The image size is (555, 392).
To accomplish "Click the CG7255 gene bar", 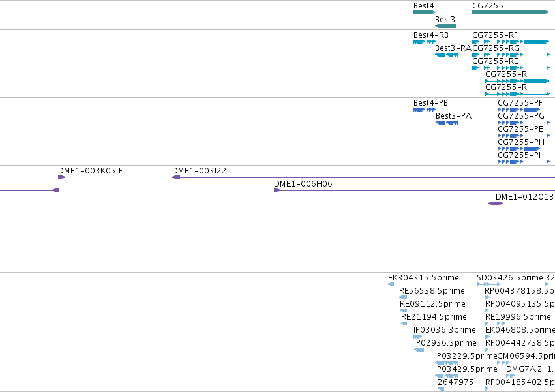I will click(511, 12).
